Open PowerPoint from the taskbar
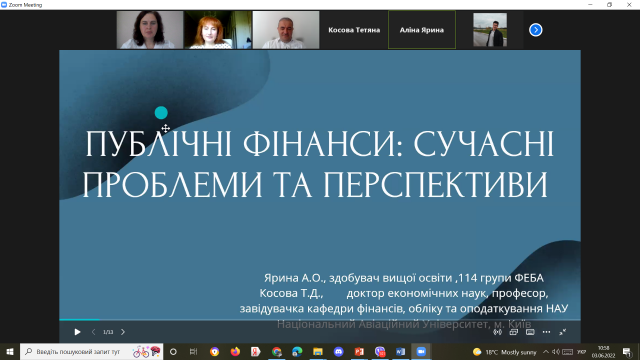The width and height of the screenshot is (640, 360). (359, 351)
